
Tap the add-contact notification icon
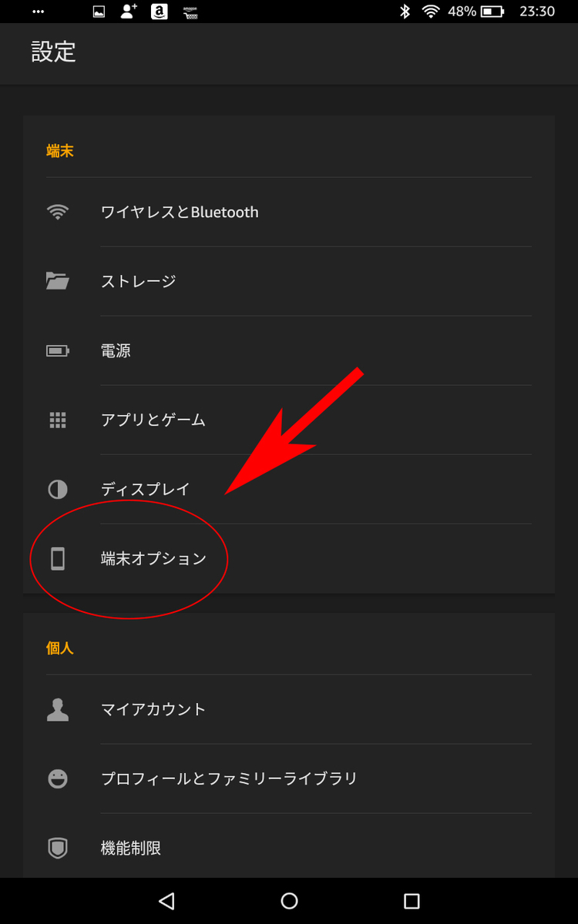click(129, 11)
